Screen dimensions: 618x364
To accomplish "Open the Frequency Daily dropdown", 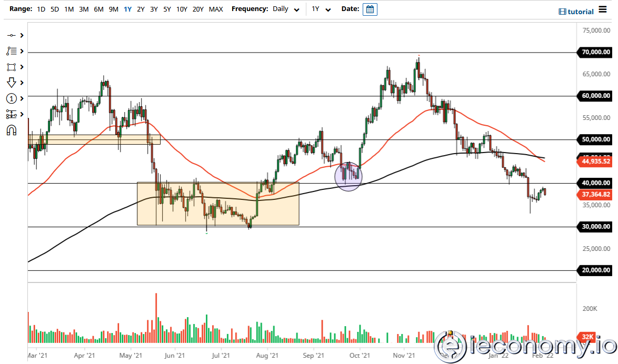I will coord(286,9).
